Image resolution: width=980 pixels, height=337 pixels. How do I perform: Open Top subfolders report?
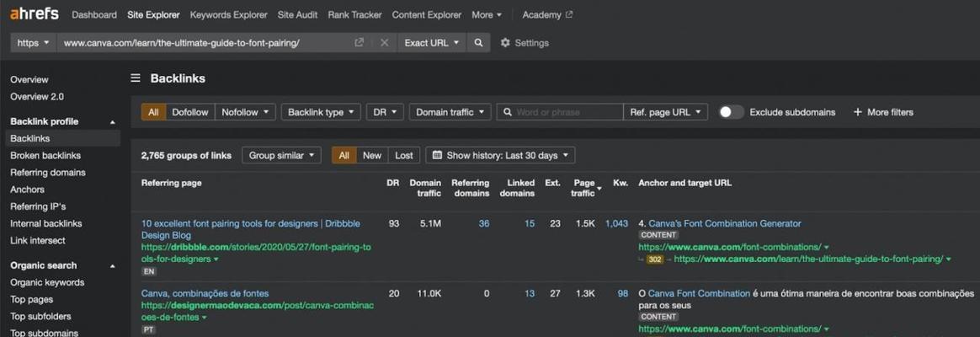(x=40, y=317)
